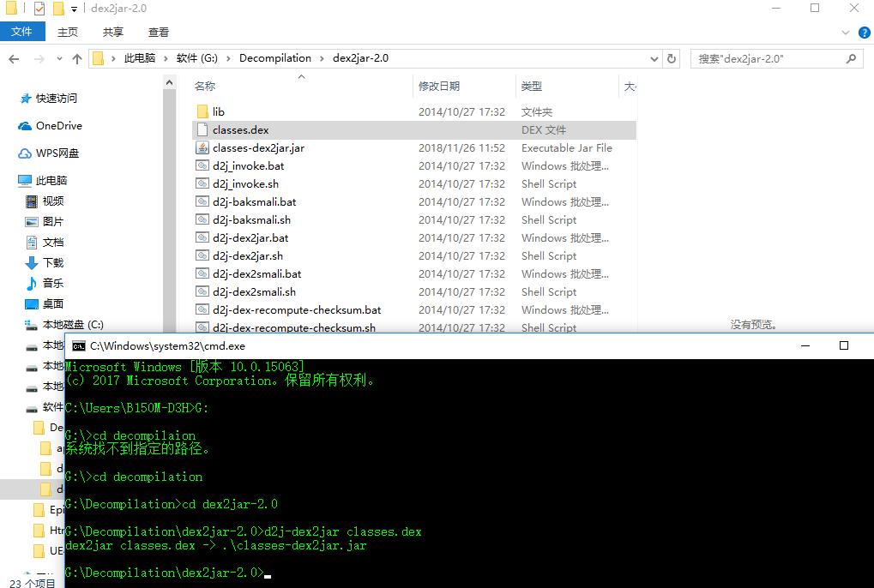Select d2j_invoke.bat file icon

(x=202, y=165)
